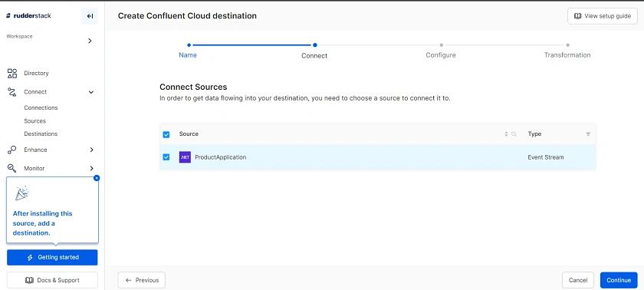644x290 pixels.
Task: Open Destinations under Connect
Action: pyautogui.click(x=41, y=134)
